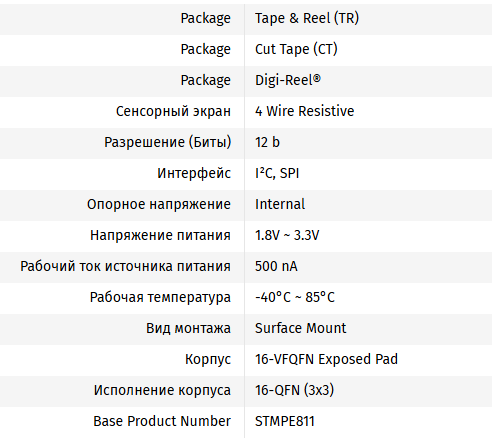
Task: Select the 12 b resolution value
Action: (x=267, y=142)
